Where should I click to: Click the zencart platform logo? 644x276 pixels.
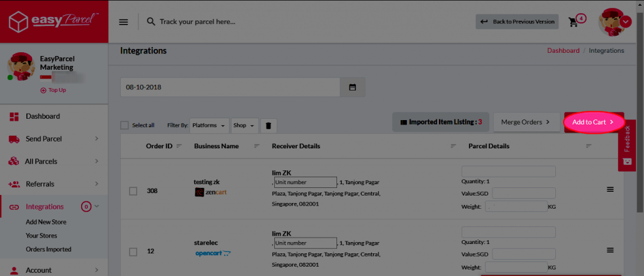(x=210, y=192)
